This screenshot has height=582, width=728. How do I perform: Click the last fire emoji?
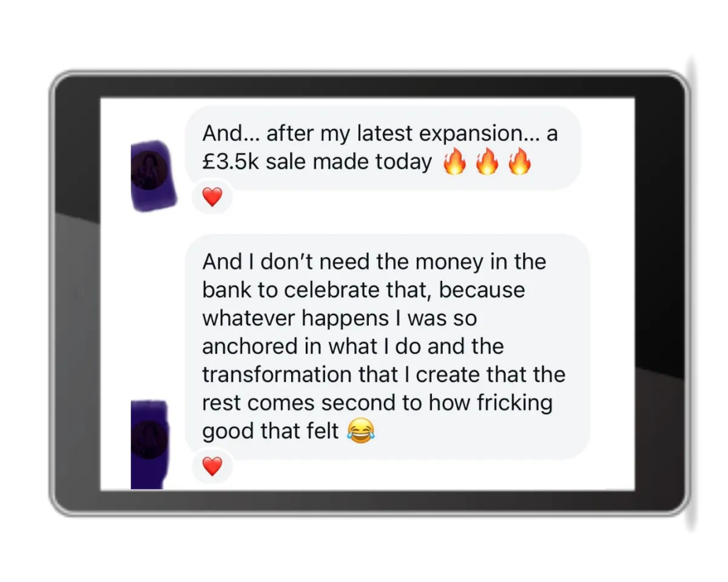pos(519,162)
